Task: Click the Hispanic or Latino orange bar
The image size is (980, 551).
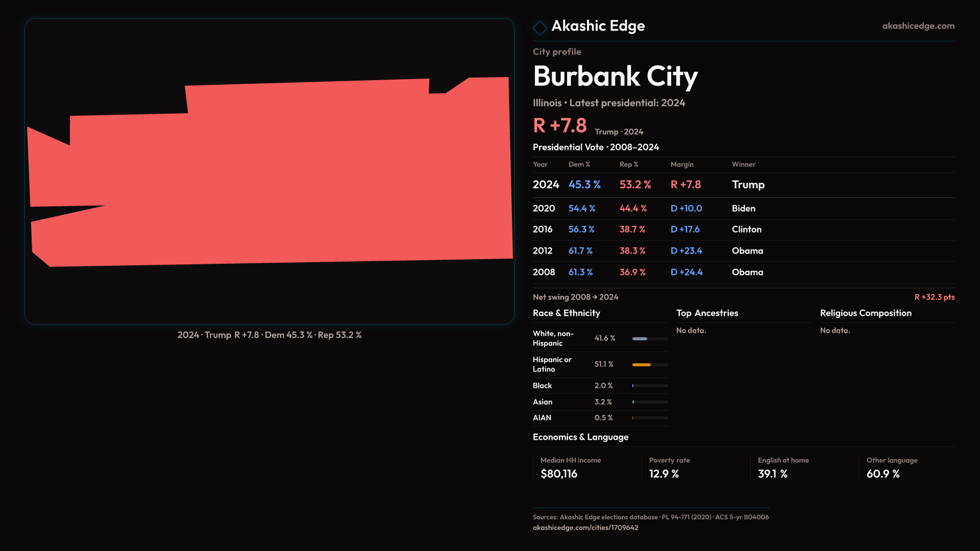Action: (x=642, y=365)
